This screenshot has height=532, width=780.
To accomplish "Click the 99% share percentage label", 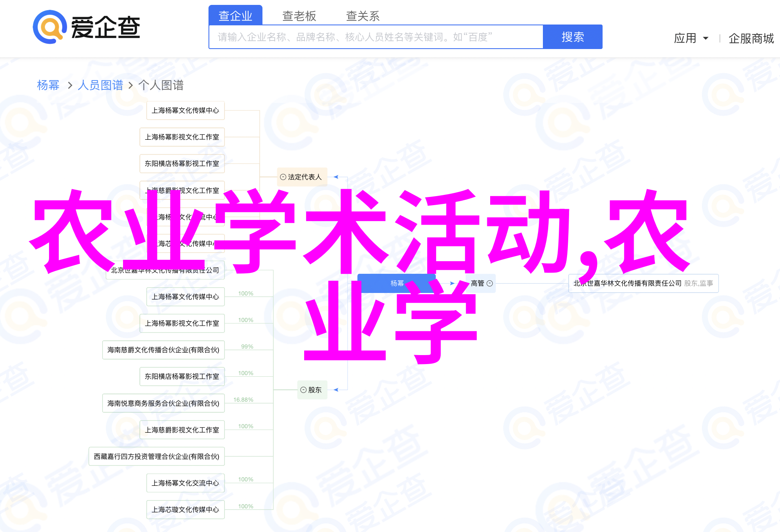I will click(247, 346).
